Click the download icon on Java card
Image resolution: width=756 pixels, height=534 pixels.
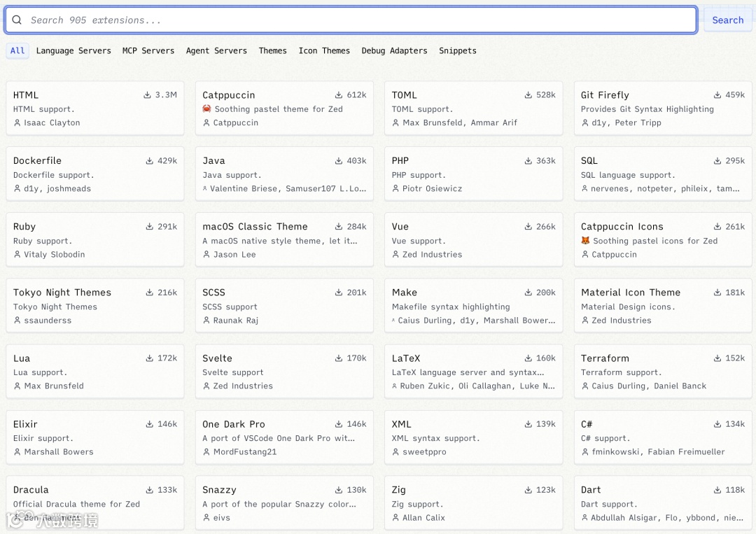pos(339,160)
